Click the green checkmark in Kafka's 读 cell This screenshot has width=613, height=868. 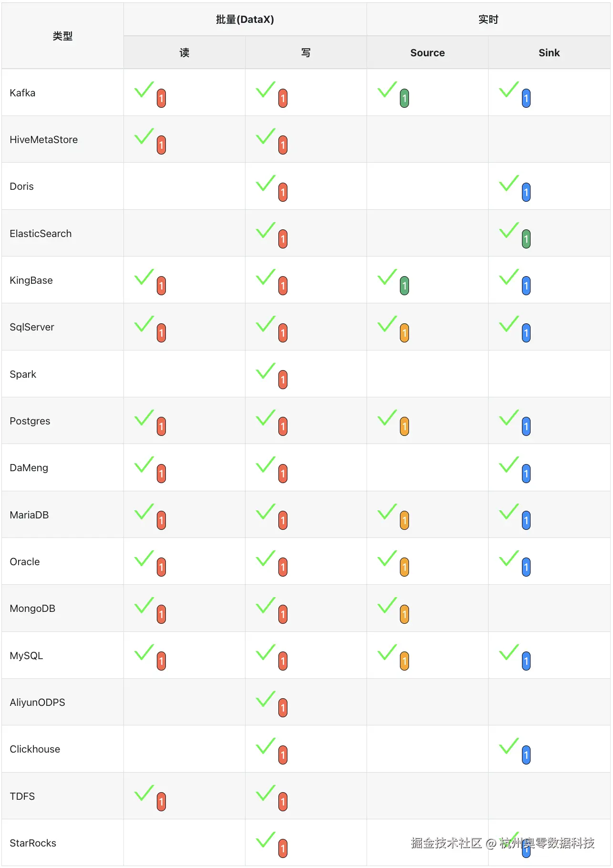pos(144,90)
